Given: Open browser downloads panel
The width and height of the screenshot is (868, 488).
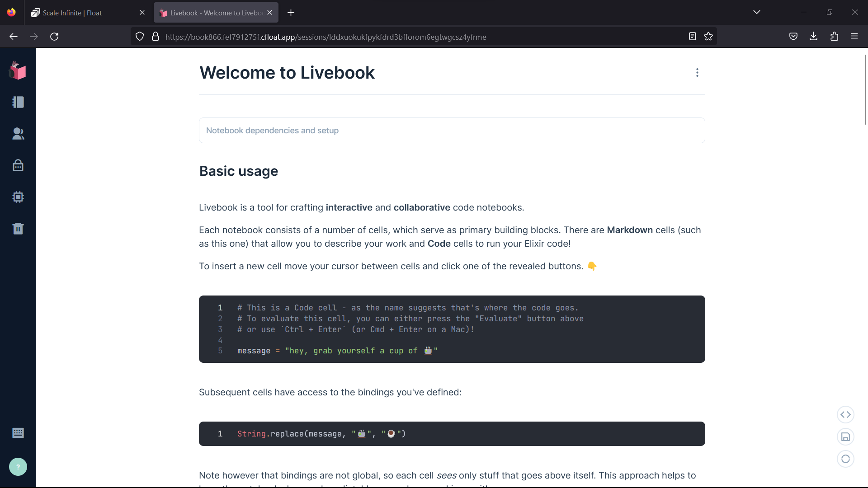Looking at the screenshot, I should [813, 37].
